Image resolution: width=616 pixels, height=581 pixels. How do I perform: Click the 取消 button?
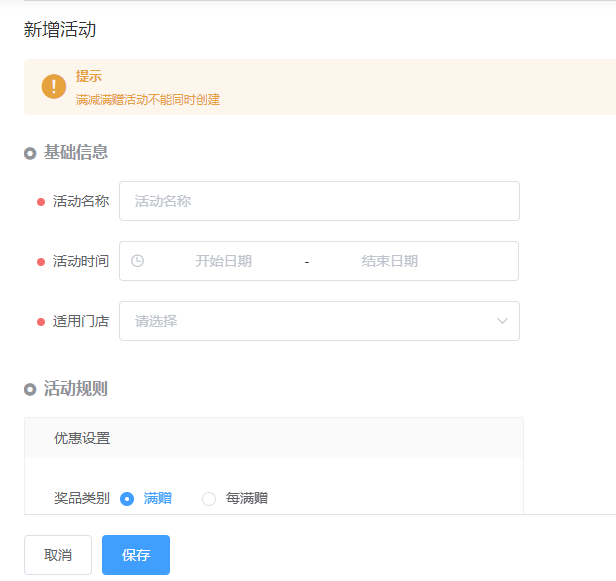[x=58, y=555]
